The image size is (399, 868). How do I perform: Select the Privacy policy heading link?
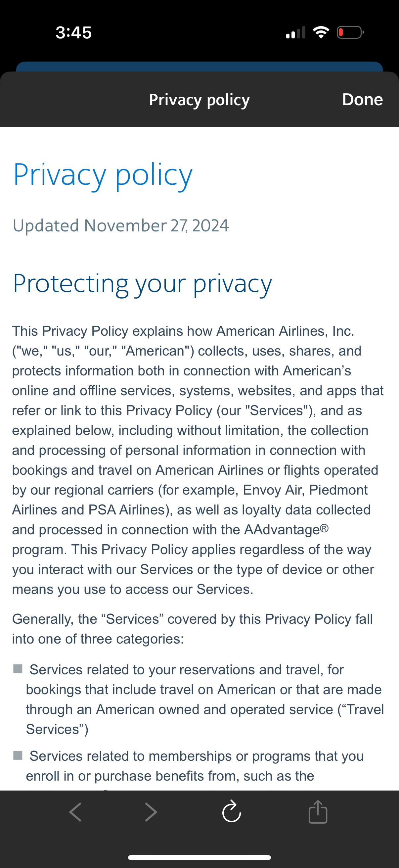click(102, 174)
